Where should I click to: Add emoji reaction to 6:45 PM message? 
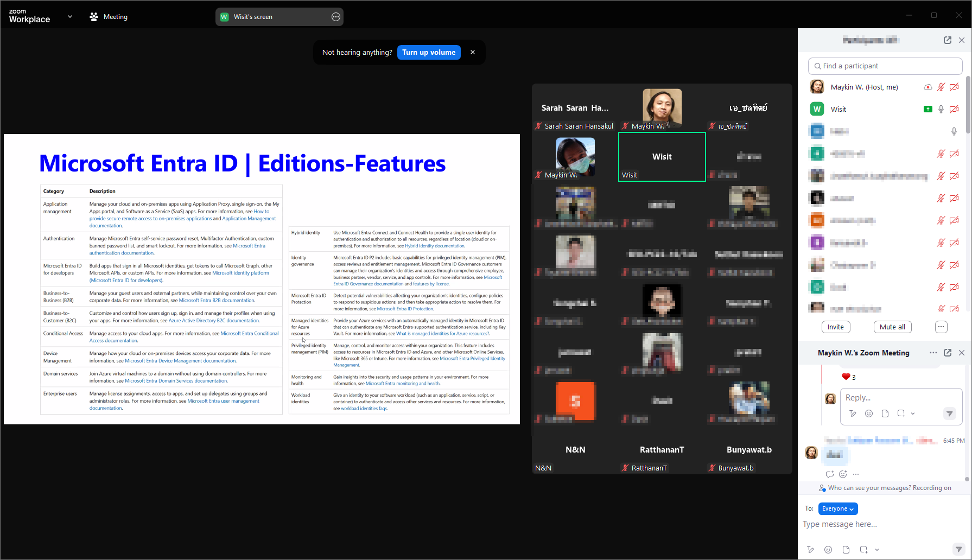click(843, 474)
